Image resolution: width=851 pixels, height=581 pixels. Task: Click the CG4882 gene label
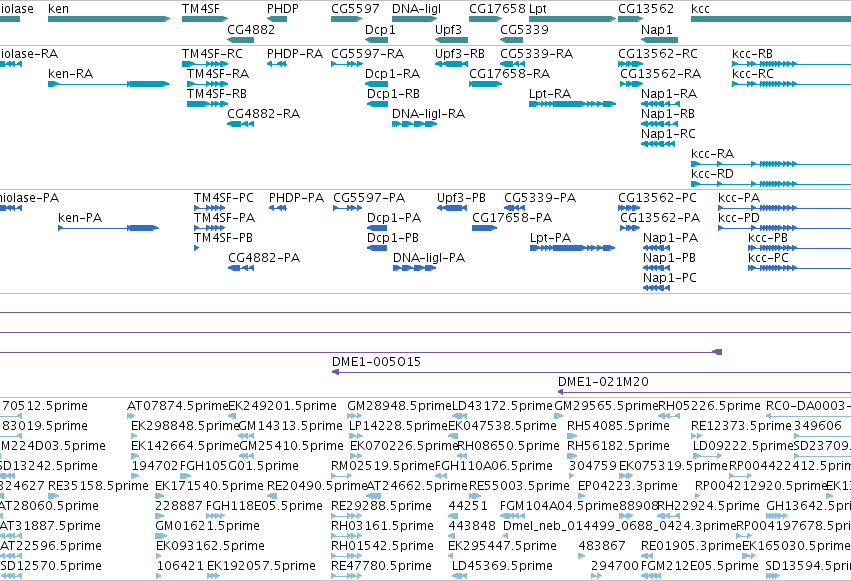pos(251,30)
